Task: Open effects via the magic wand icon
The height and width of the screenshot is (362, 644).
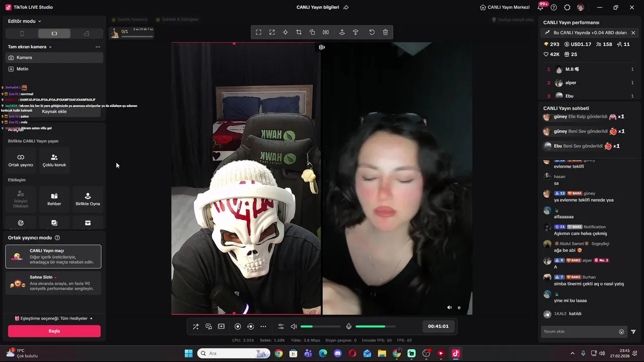Action: click(196, 326)
